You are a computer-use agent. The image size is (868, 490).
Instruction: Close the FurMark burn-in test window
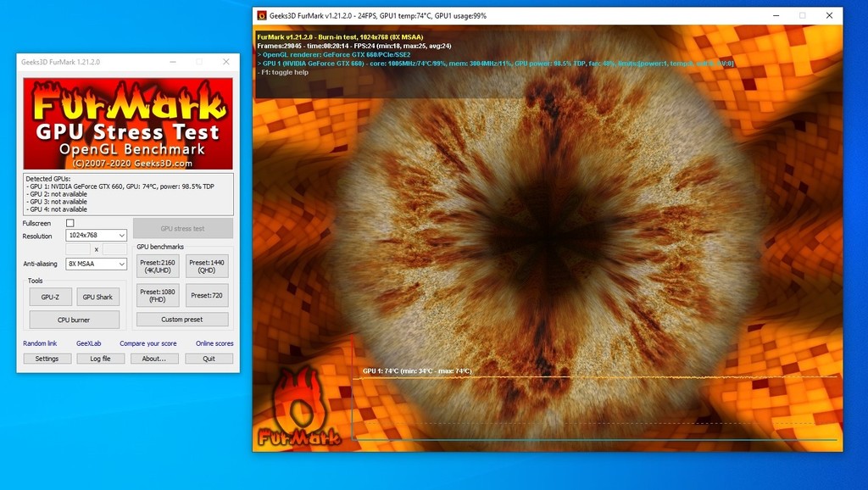pos(829,15)
